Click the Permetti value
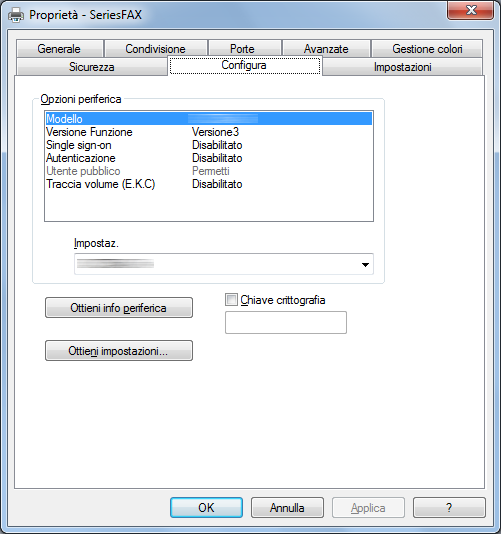 pyautogui.click(x=210, y=171)
